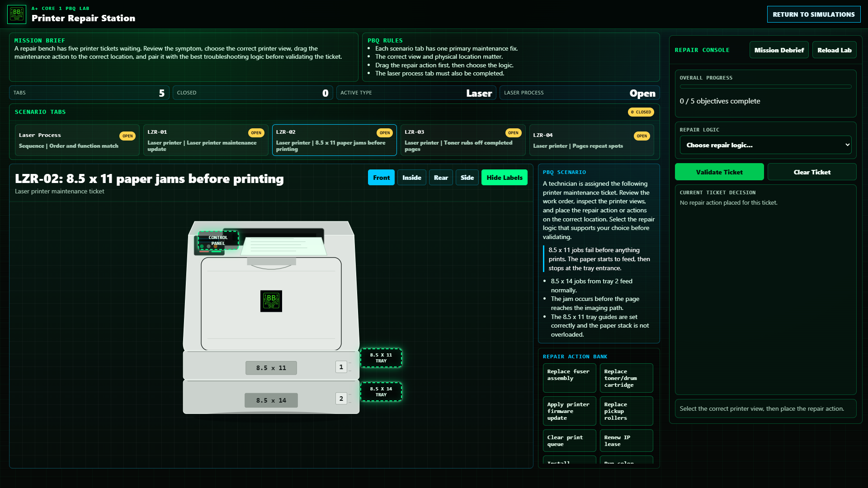
Task: Click Validate Ticket
Action: click(719, 172)
